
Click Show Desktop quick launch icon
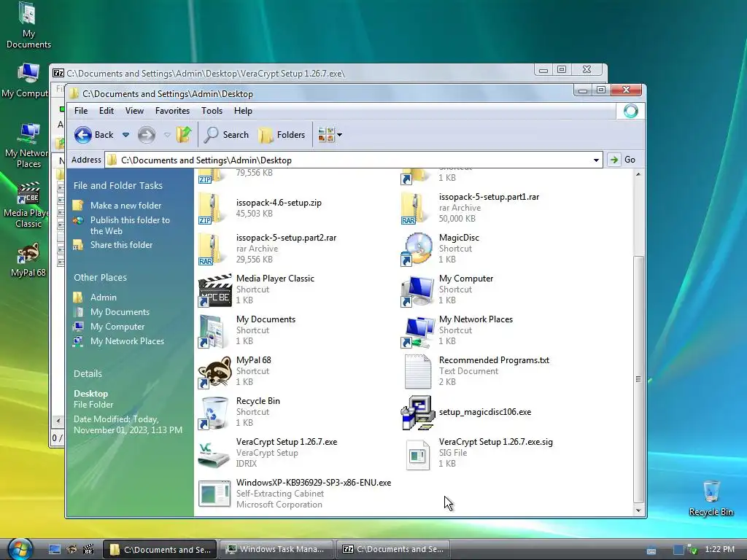55,549
